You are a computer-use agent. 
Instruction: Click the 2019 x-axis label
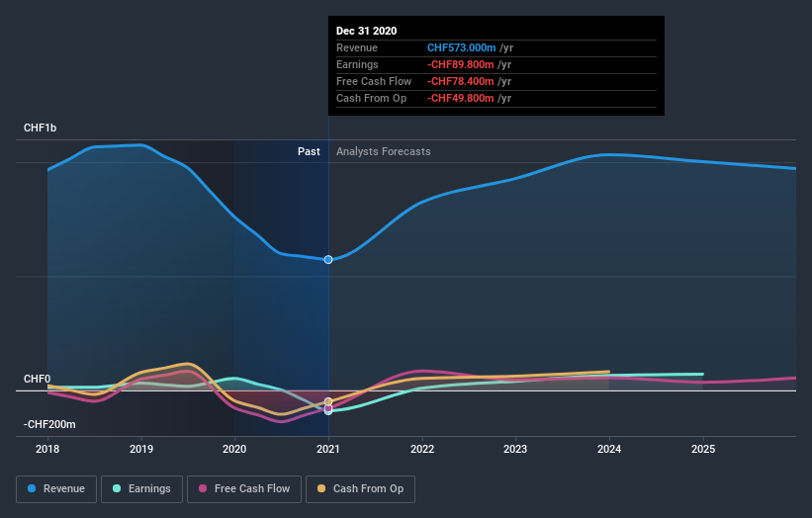pos(141,449)
